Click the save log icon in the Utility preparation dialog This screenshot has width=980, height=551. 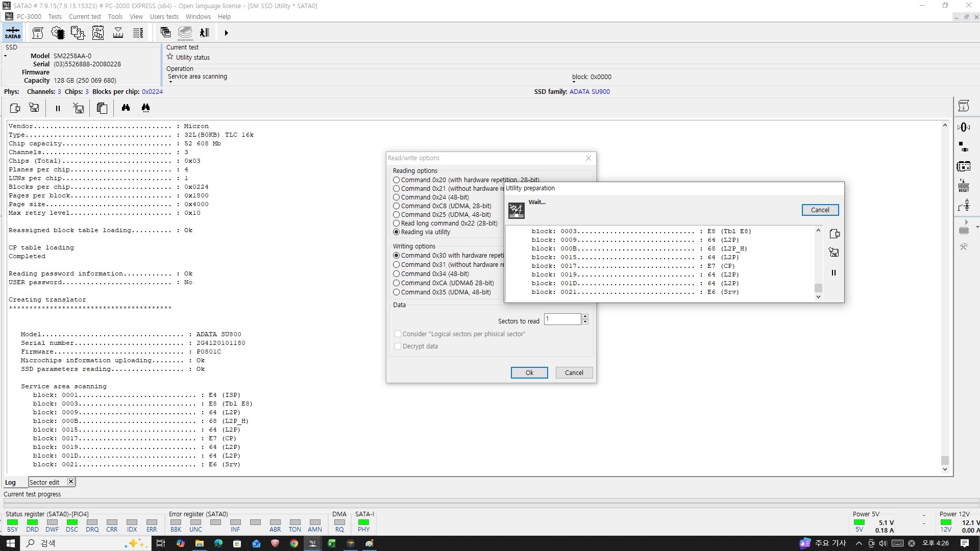pyautogui.click(x=834, y=253)
